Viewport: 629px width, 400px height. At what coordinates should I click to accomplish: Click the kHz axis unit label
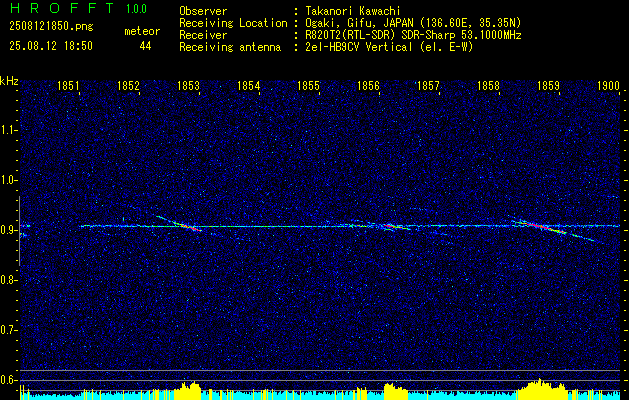tap(9, 81)
